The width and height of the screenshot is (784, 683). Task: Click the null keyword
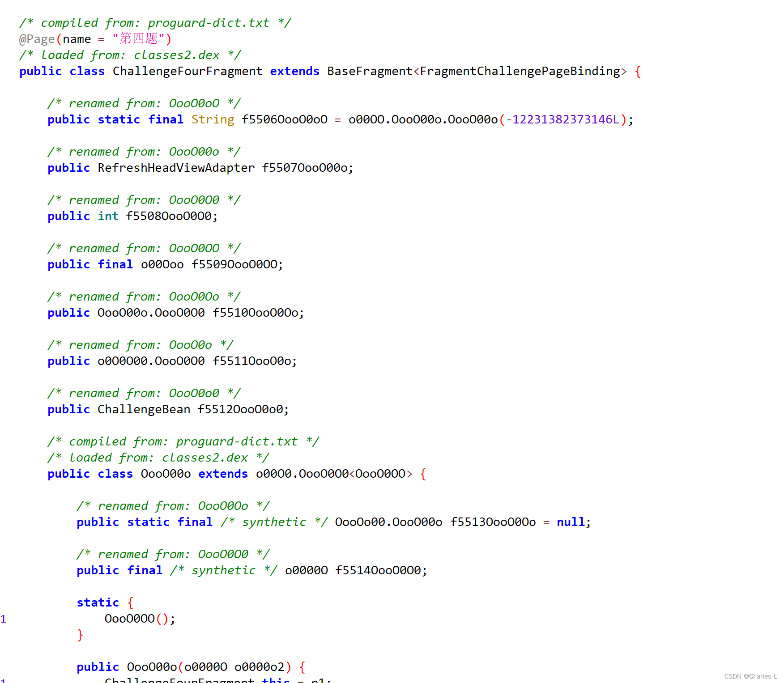point(571,522)
